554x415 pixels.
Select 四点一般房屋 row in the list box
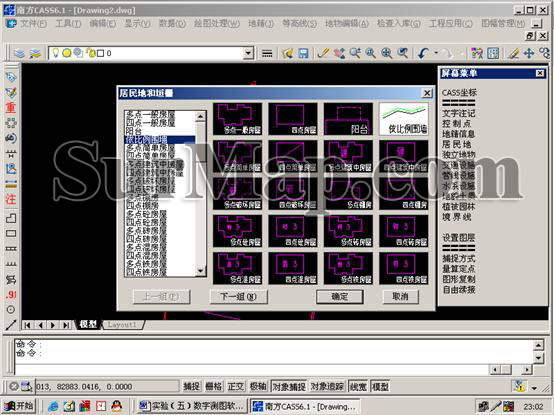(x=160, y=123)
